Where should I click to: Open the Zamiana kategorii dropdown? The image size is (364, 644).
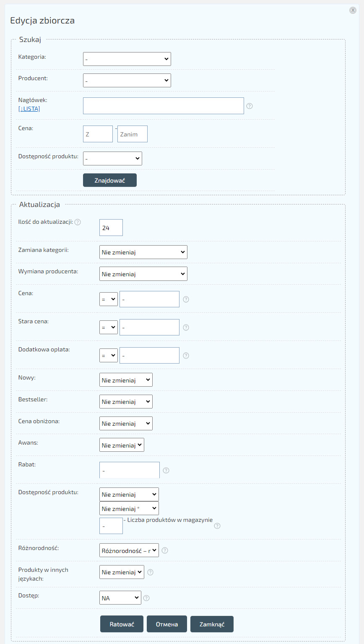click(143, 252)
